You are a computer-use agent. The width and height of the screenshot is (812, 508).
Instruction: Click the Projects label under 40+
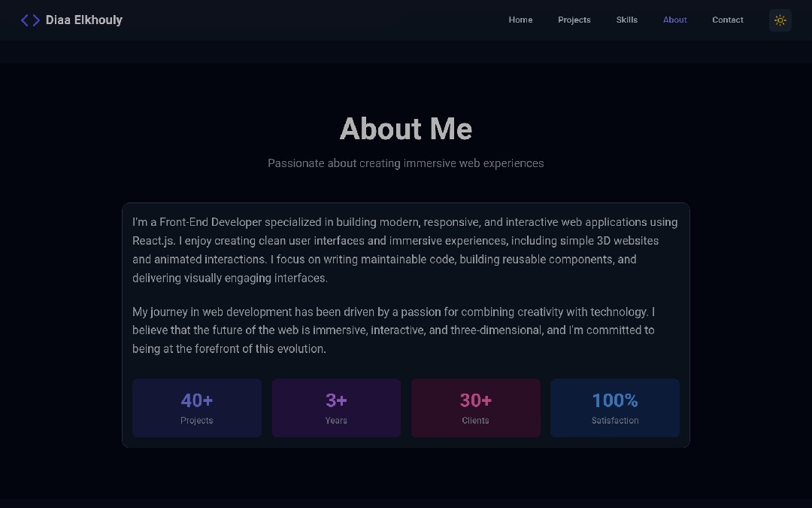coord(197,421)
